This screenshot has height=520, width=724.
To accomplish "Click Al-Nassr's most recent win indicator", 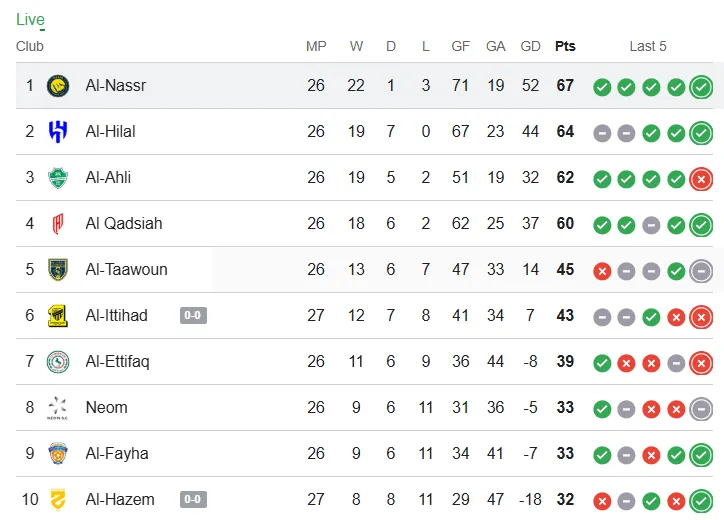I will (x=701, y=87).
